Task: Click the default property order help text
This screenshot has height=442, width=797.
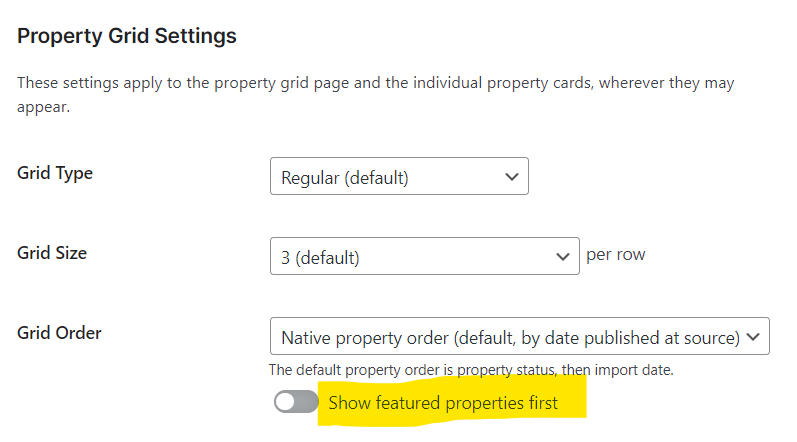Action: (x=472, y=370)
